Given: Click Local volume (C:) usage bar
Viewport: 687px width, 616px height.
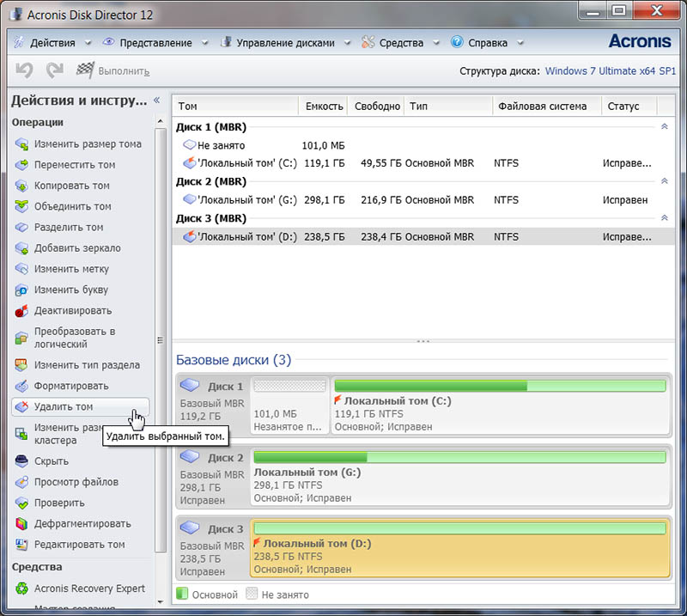Looking at the screenshot, I should click(x=500, y=386).
